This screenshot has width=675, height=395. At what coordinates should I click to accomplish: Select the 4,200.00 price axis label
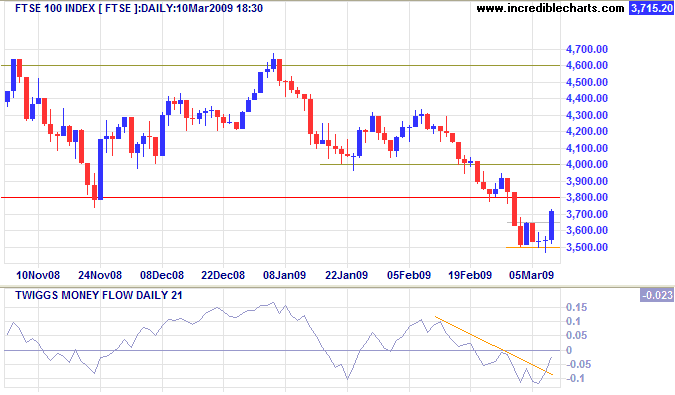(x=587, y=131)
